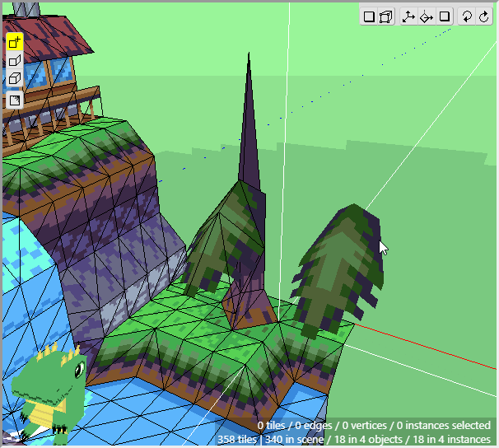Rotate counter-clockwise using the rotate-left icon
Screen dimensions: 499x448
click(x=466, y=16)
